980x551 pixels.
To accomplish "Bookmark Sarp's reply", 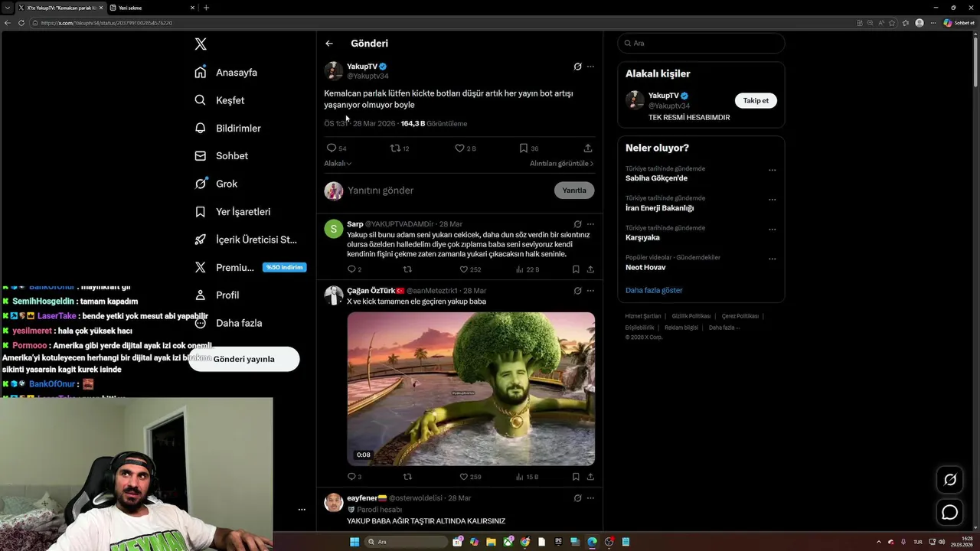I will coord(576,269).
